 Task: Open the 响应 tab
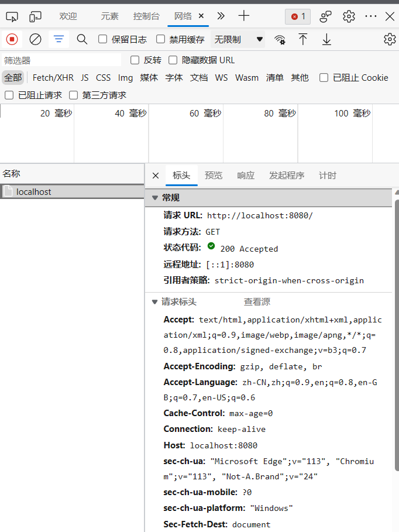pos(246,176)
